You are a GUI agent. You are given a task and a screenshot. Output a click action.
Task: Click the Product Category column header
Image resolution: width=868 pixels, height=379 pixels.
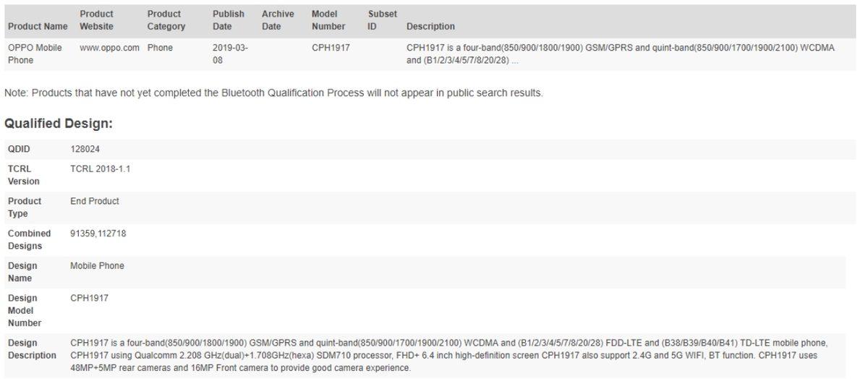166,20
